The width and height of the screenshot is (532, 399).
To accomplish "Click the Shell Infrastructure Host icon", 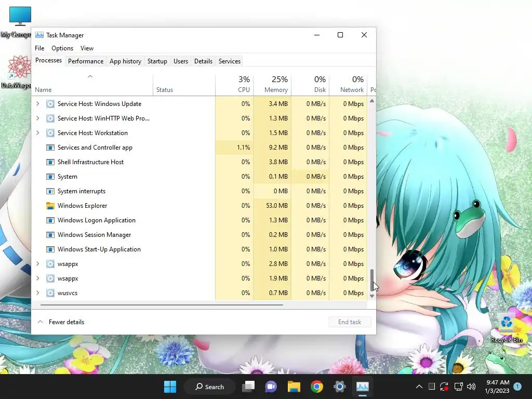I will tap(50, 162).
